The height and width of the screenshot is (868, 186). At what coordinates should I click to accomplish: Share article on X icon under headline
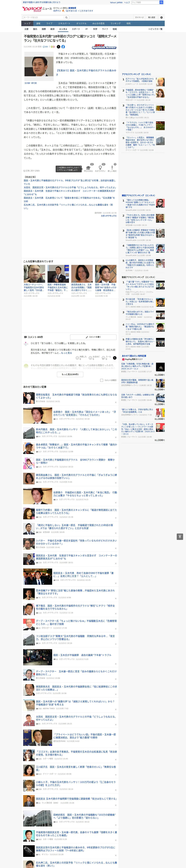[x=58, y=47]
